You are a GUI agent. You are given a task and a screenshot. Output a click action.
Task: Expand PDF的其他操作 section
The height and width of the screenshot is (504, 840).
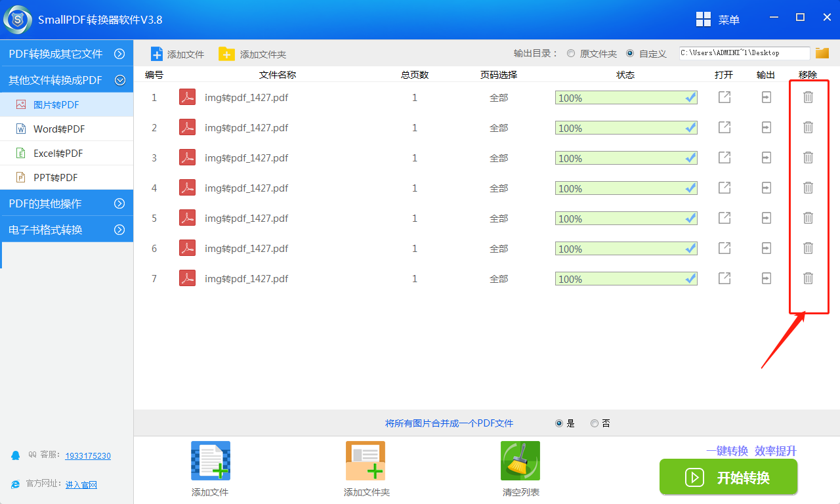(66, 203)
